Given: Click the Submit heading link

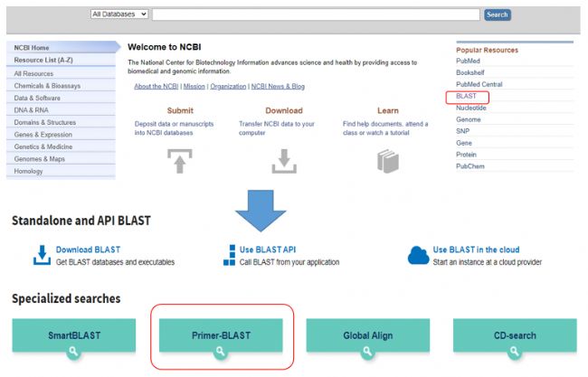Looking at the screenshot, I should [180, 110].
